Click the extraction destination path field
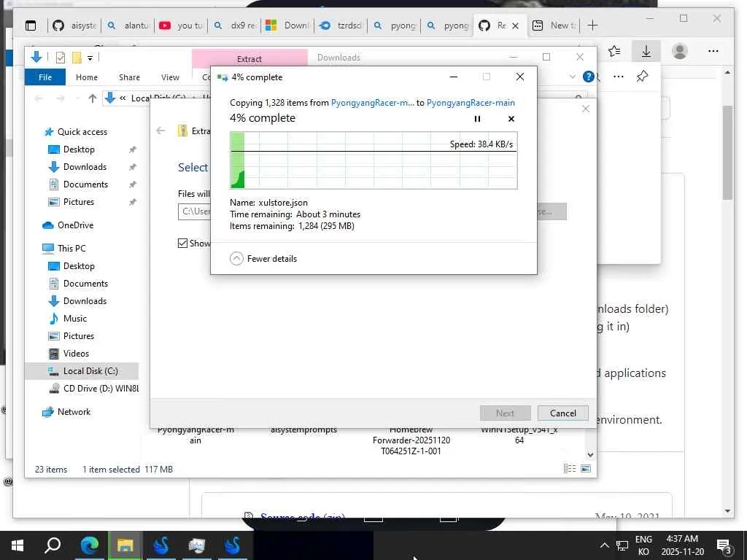This screenshot has height=560, width=747. tap(194, 211)
